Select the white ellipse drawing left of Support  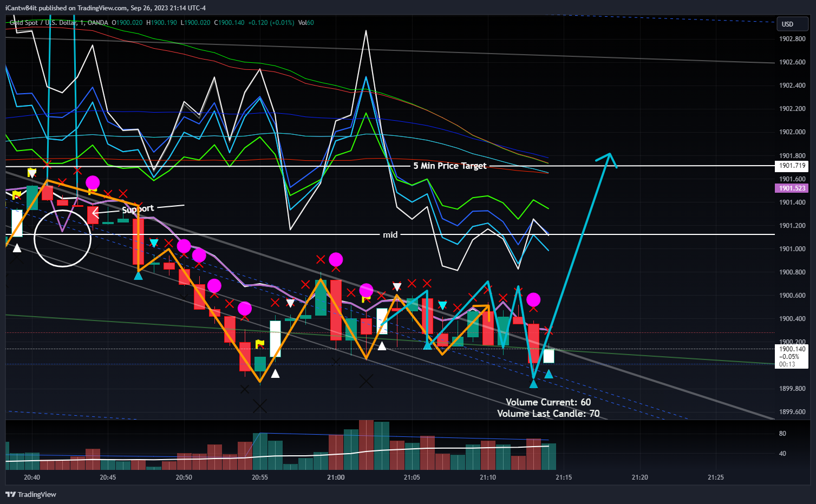click(62, 238)
